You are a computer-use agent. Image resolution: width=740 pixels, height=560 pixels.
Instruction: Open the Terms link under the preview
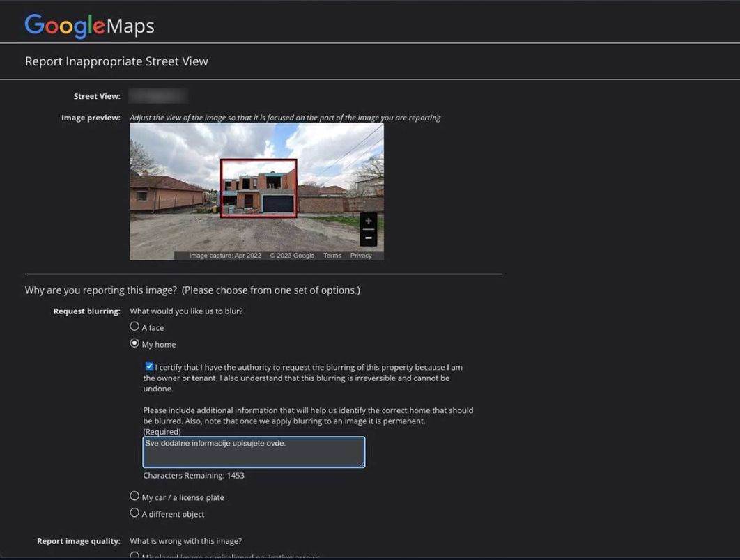point(332,255)
